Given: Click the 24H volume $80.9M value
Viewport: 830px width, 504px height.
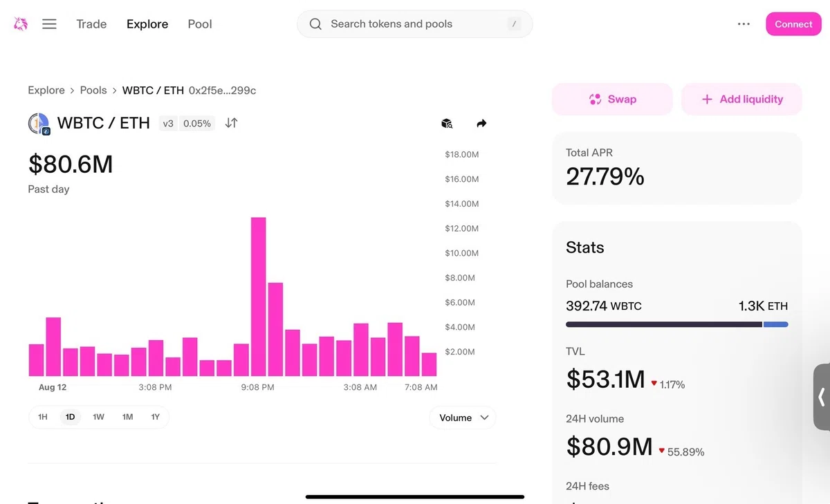Looking at the screenshot, I should coord(609,447).
